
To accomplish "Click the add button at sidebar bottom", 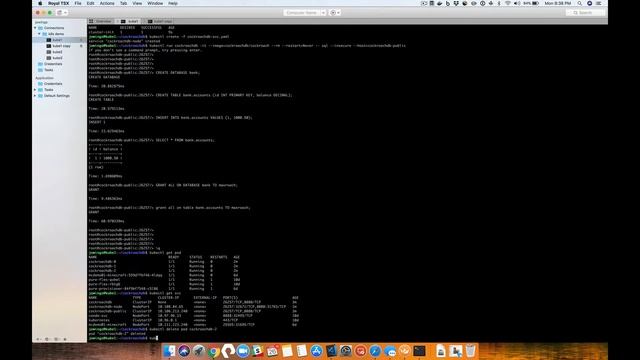I will coord(38,339).
